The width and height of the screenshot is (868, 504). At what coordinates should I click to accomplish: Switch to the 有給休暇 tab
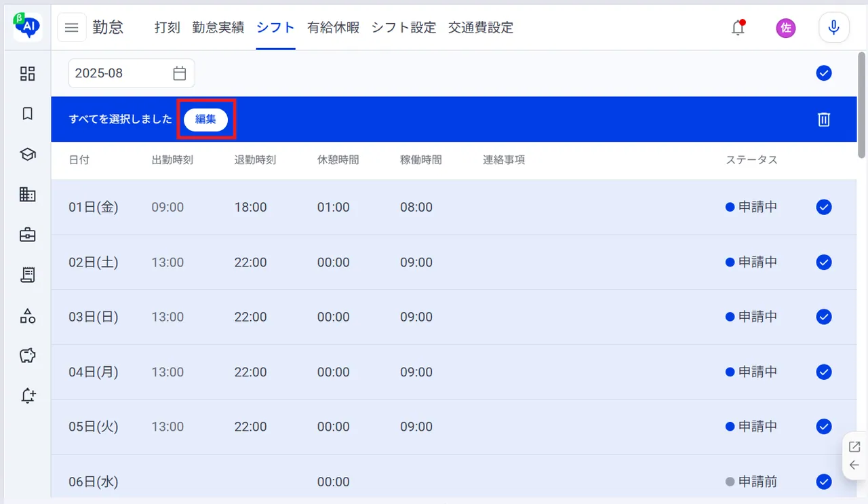333,28
